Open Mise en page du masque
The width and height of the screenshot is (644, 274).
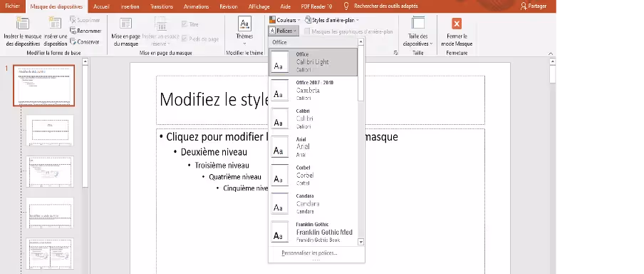[x=125, y=32]
